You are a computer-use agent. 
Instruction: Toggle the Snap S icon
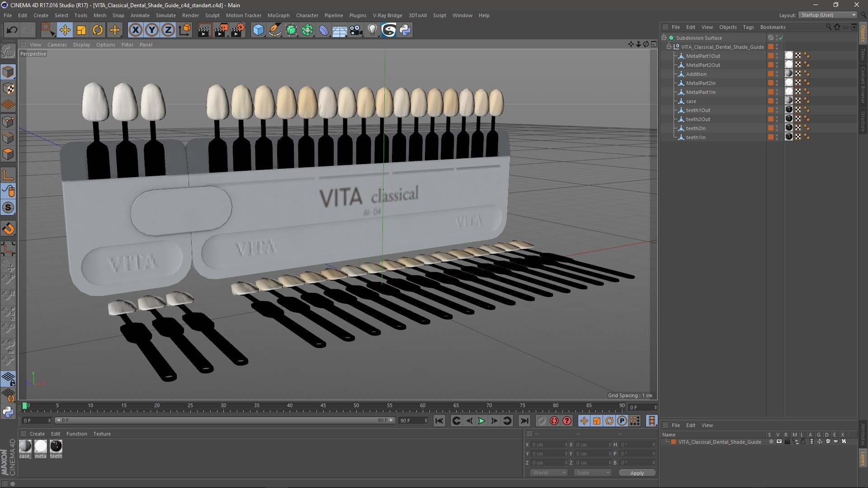pyautogui.click(x=8, y=208)
